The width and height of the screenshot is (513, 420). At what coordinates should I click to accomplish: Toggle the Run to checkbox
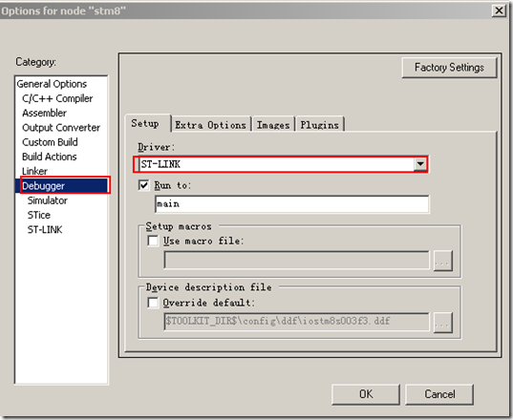click(x=143, y=185)
